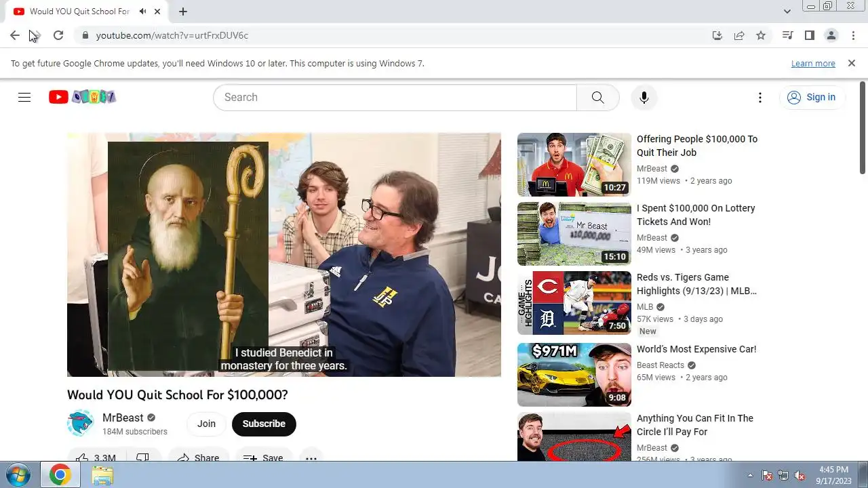Screen dimensions: 868x488
Task: Open title 'I Spent $100,000 On Lottery Tickets'
Action: point(696,215)
